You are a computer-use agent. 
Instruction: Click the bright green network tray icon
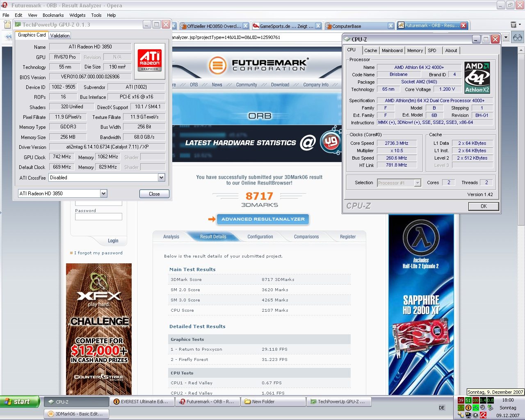click(x=475, y=408)
